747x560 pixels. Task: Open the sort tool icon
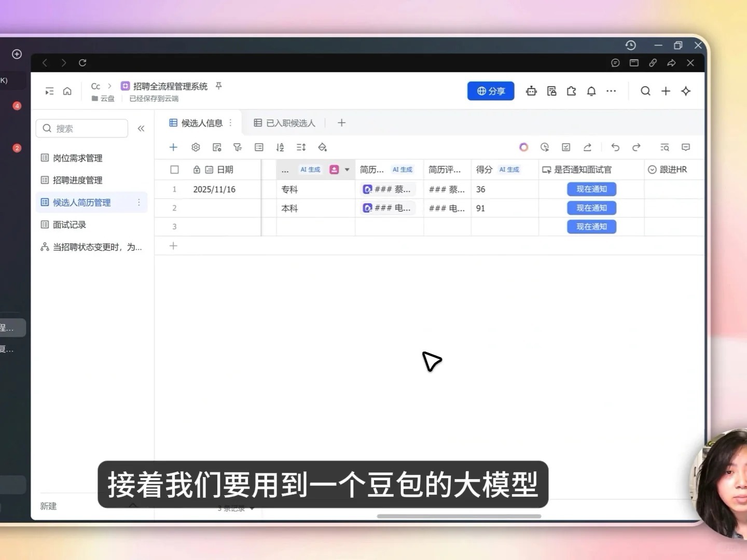(x=280, y=147)
